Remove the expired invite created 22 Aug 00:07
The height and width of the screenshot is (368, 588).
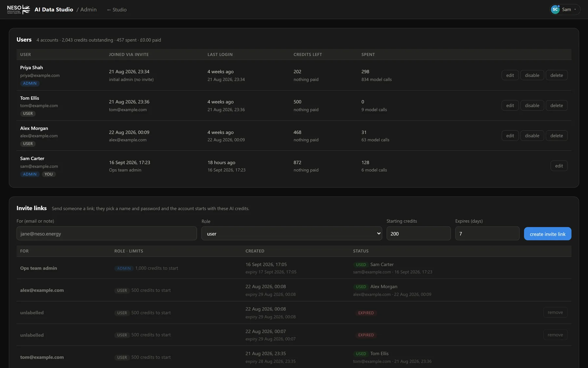click(x=555, y=335)
